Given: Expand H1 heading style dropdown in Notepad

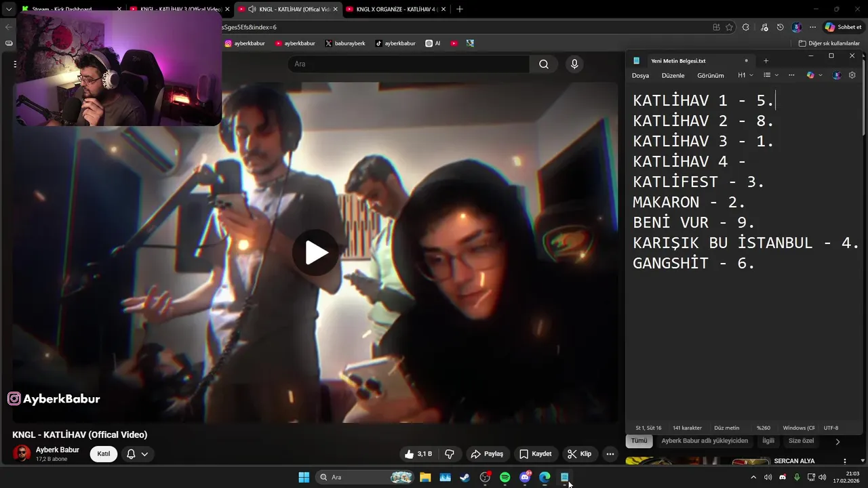Looking at the screenshot, I should tap(745, 75).
